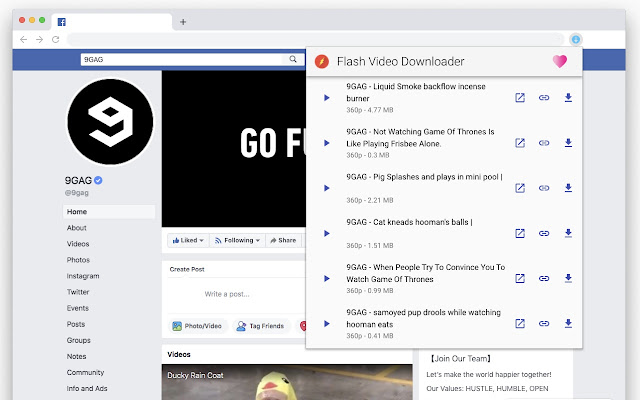Viewport: 640px width, 400px height.
Task: Download the Cat kneads hooman's balls video
Action: (568, 233)
